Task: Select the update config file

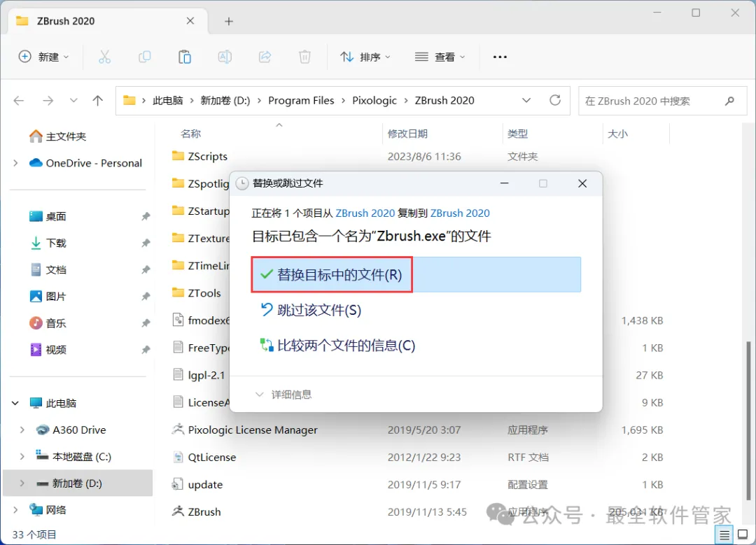Action: point(205,485)
